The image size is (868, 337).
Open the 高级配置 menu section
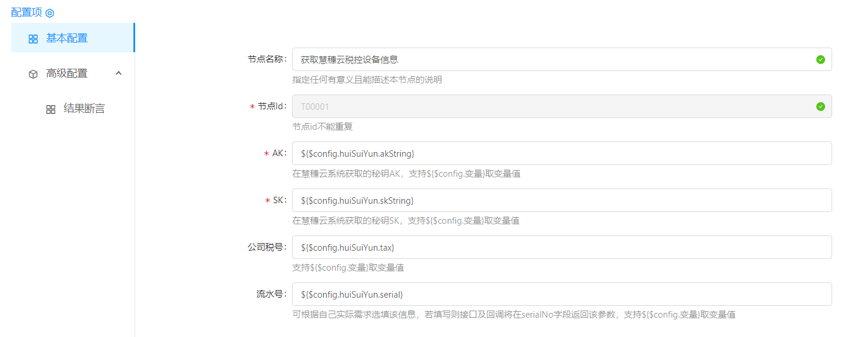[x=67, y=73]
